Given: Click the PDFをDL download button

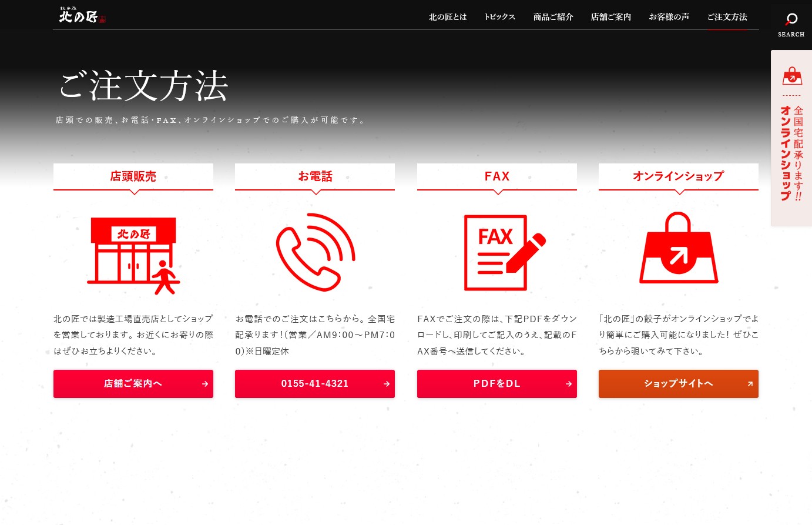Looking at the screenshot, I should coord(497,384).
